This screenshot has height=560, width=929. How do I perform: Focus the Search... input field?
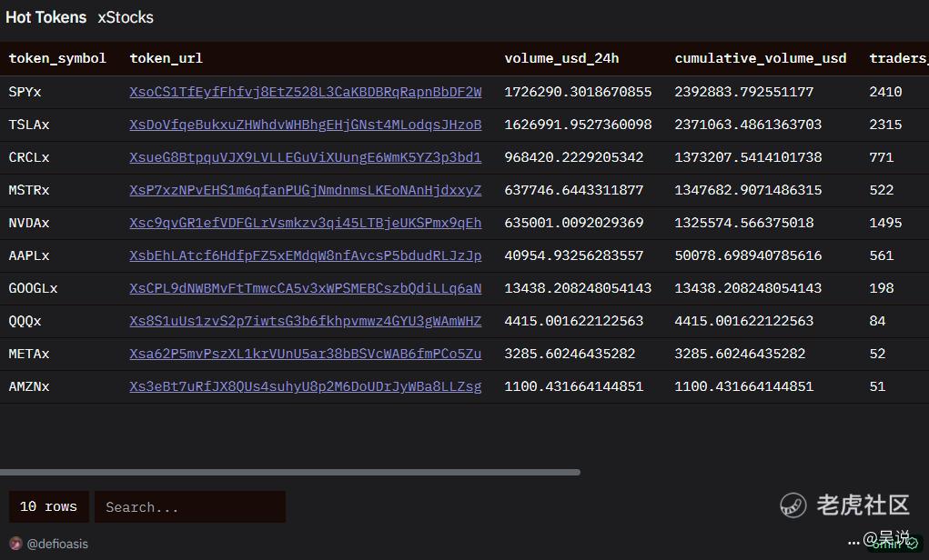(190, 506)
